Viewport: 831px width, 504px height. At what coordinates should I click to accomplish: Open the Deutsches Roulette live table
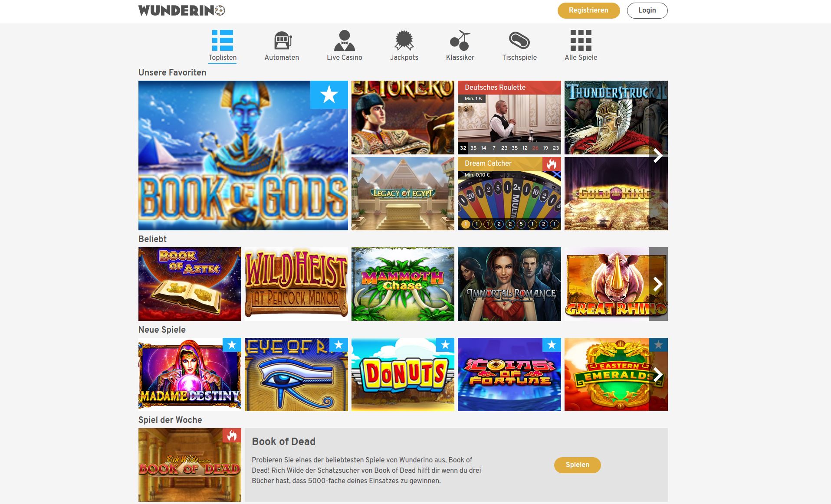(x=509, y=118)
